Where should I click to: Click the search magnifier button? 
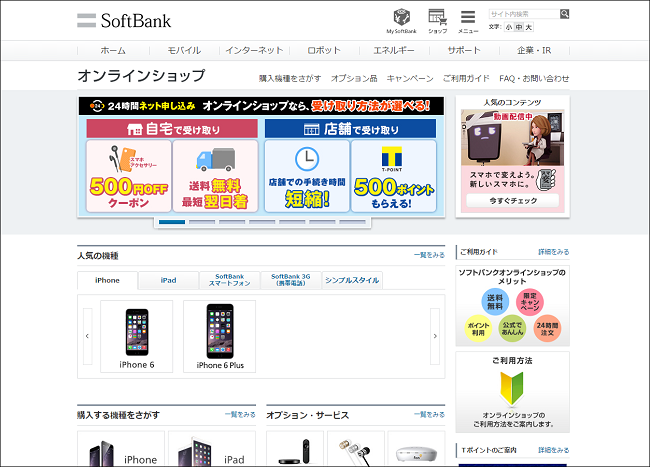[x=564, y=14]
